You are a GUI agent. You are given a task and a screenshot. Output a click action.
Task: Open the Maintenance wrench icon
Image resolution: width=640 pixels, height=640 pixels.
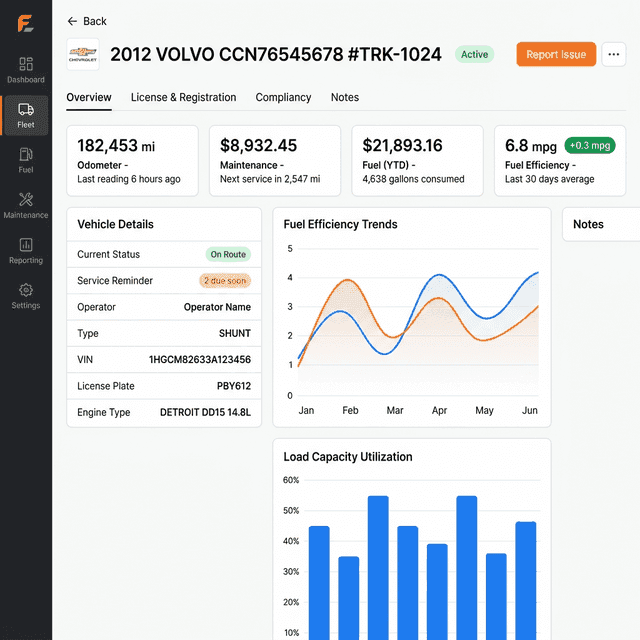pos(26,200)
